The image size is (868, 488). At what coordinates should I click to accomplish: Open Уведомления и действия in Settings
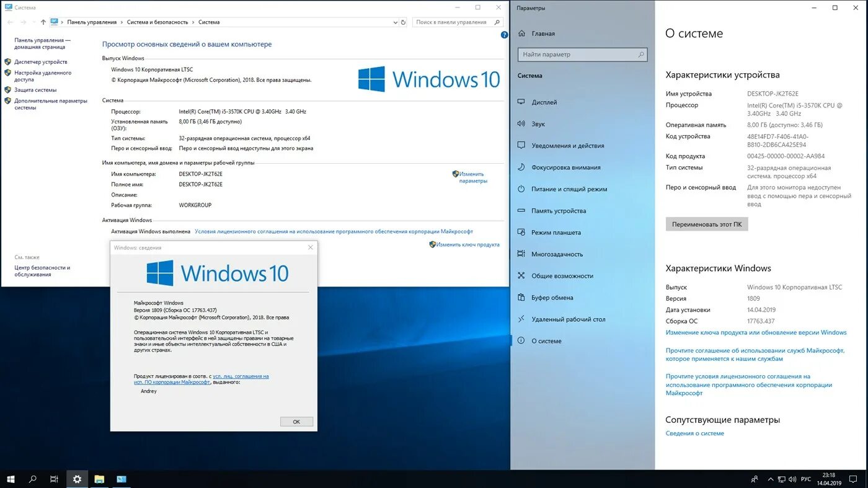tap(568, 146)
